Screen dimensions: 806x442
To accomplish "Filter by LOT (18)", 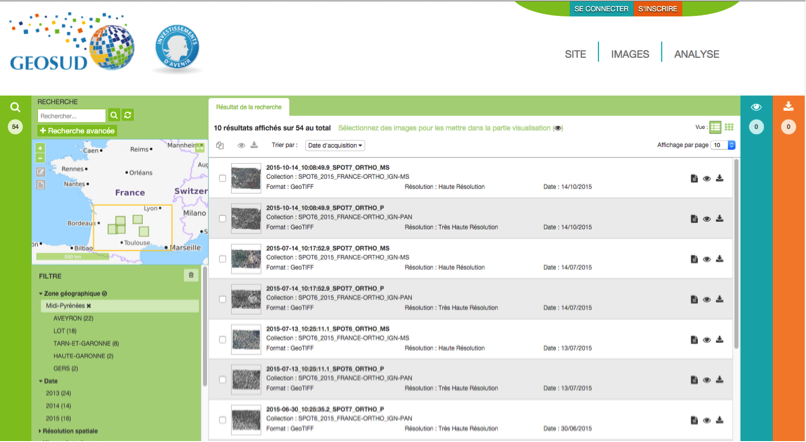I will coord(65,330).
